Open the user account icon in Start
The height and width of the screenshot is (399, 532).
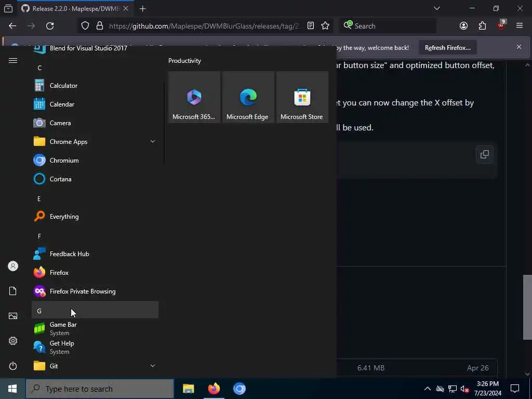click(13, 266)
